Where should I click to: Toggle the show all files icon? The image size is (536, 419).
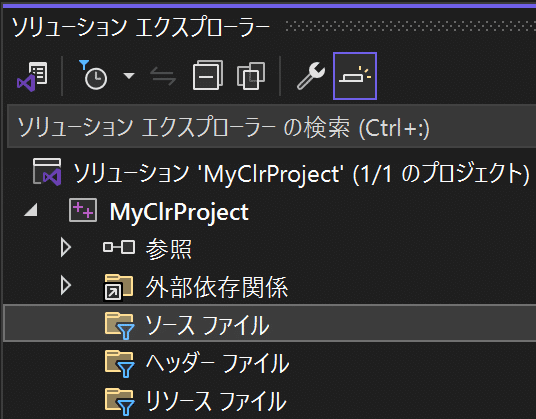251,76
